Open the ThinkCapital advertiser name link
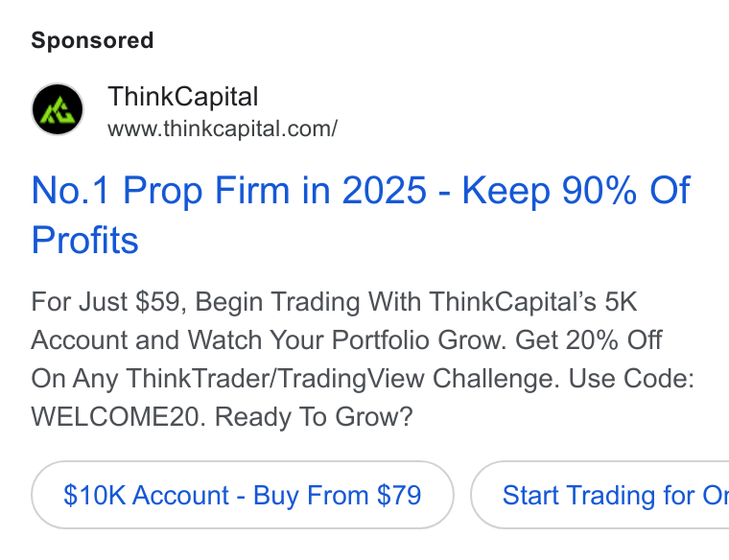 (182, 97)
